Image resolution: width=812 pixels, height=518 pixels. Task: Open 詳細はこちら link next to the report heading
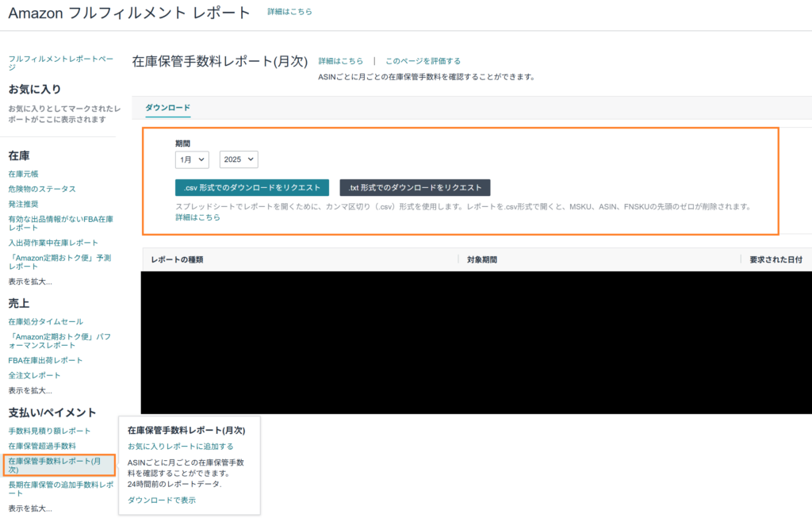click(x=341, y=61)
